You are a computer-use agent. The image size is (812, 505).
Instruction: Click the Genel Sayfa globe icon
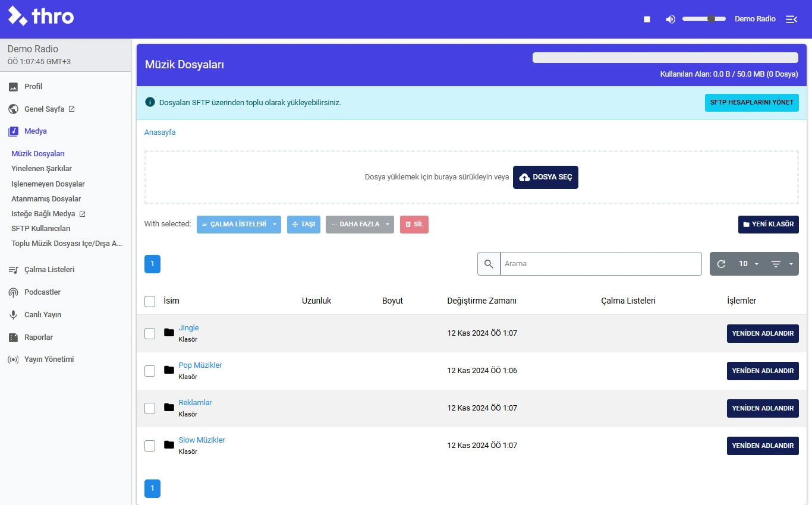point(13,109)
